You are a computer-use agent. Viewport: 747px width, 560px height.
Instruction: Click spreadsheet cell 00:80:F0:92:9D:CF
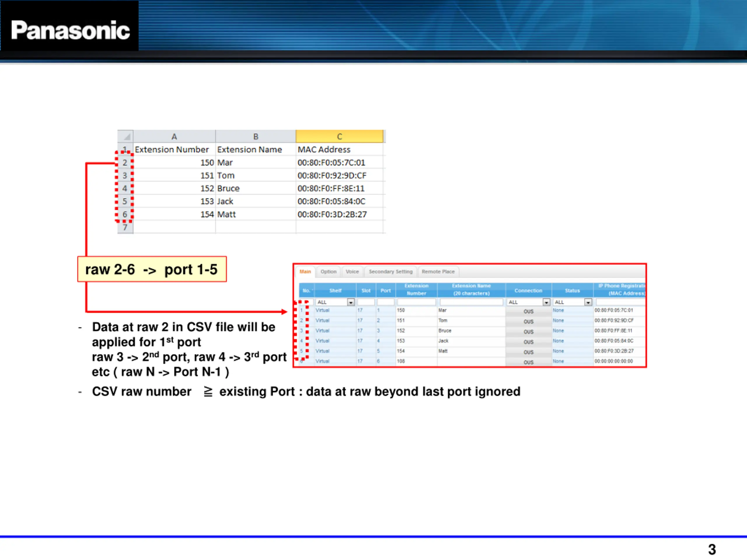click(x=339, y=176)
